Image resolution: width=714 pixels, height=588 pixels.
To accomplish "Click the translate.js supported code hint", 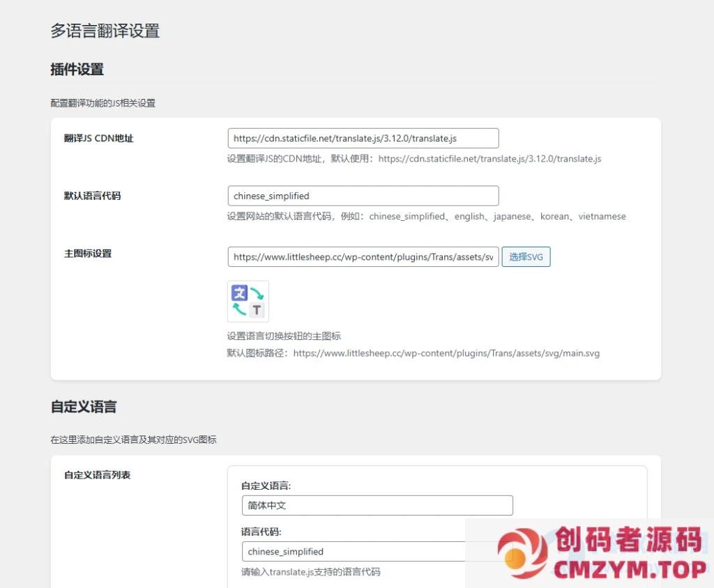I will pyautogui.click(x=310, y=571).
